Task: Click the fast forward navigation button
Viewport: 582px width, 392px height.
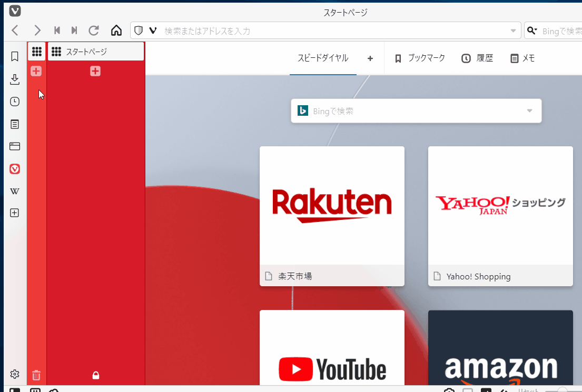Action: (x=74, y=31)
